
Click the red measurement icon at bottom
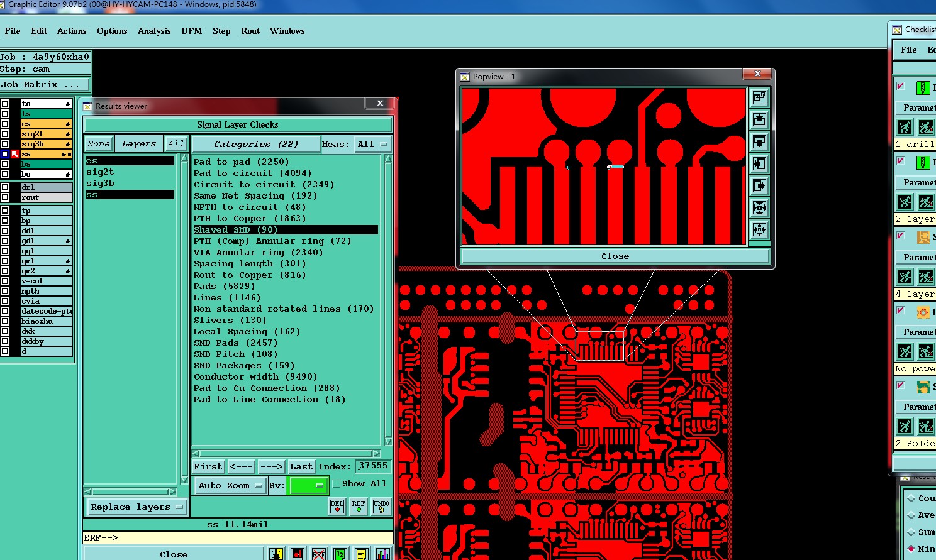click(298, 554)
